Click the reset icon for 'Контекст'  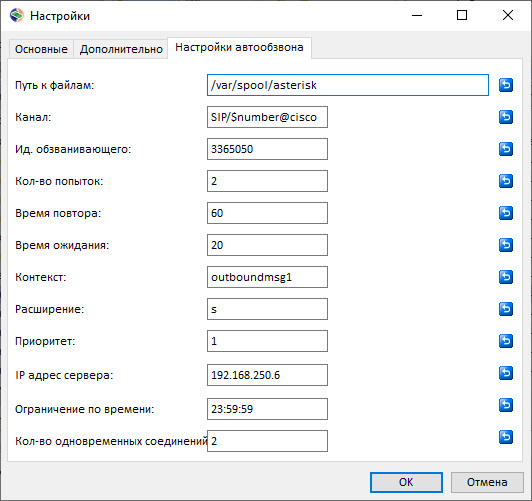pos(506,277)
